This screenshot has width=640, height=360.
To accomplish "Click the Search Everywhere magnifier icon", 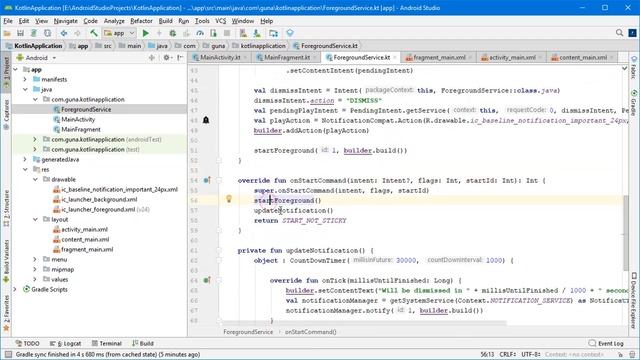I will (620, 33).
